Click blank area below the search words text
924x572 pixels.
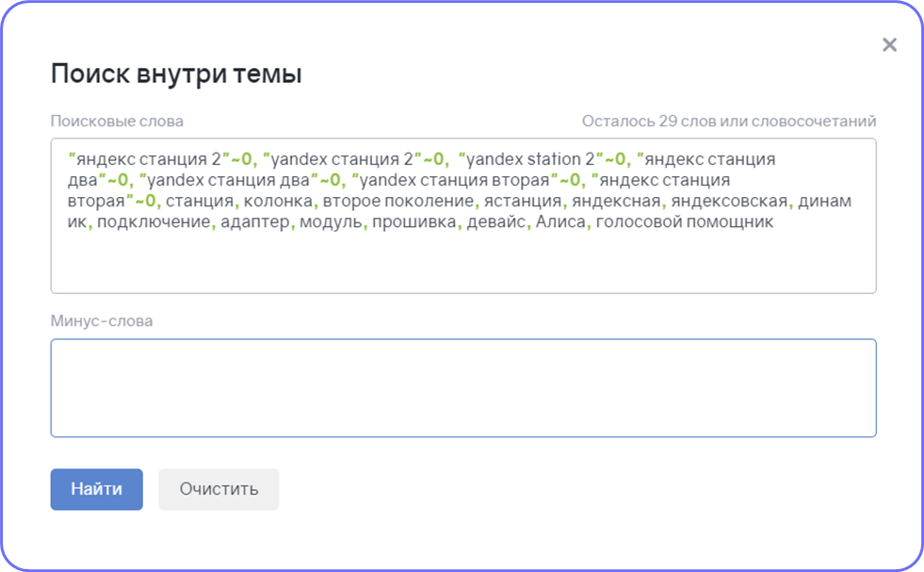[x=463, y=262]
